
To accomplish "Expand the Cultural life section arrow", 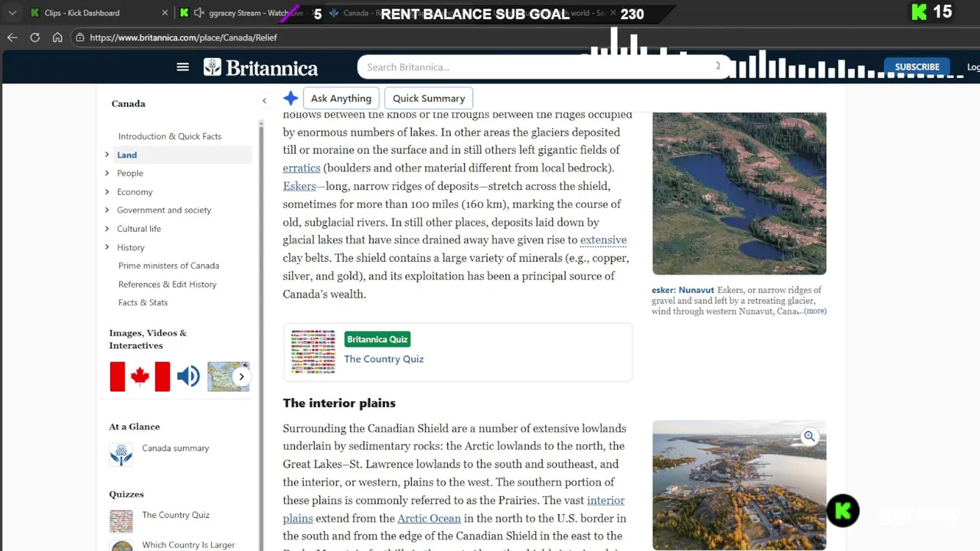I will coord(107,228).
